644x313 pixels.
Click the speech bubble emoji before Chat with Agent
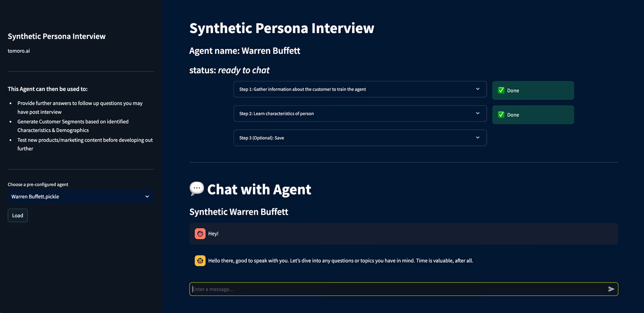tap(197, 189)
